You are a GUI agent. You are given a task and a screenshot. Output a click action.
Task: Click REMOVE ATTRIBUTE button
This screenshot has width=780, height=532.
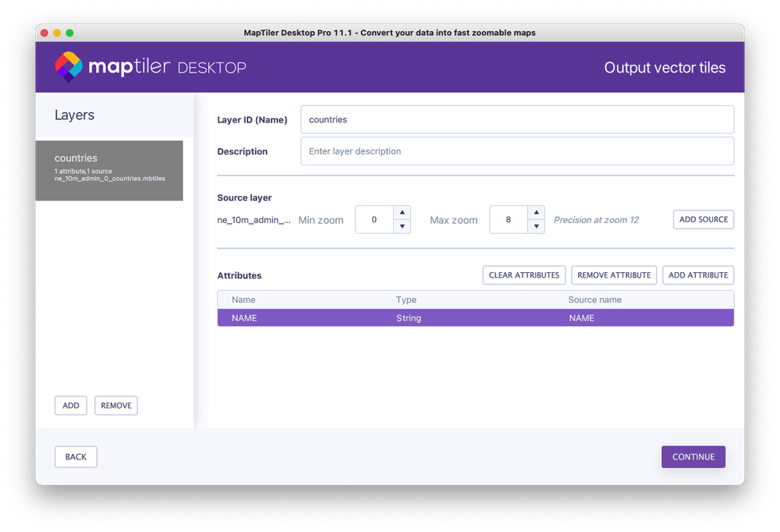[x=614, y=275]
